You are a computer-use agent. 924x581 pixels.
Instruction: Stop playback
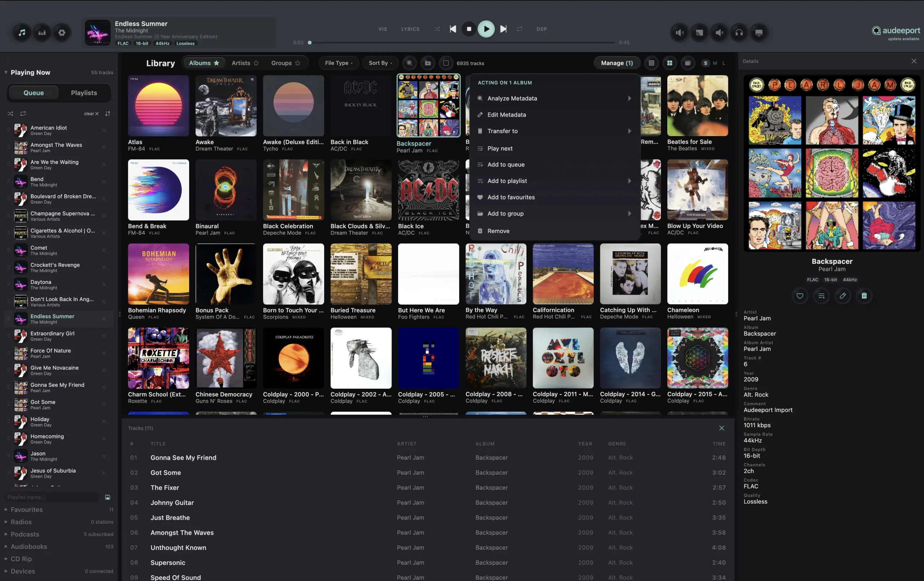tap(469, 29)
